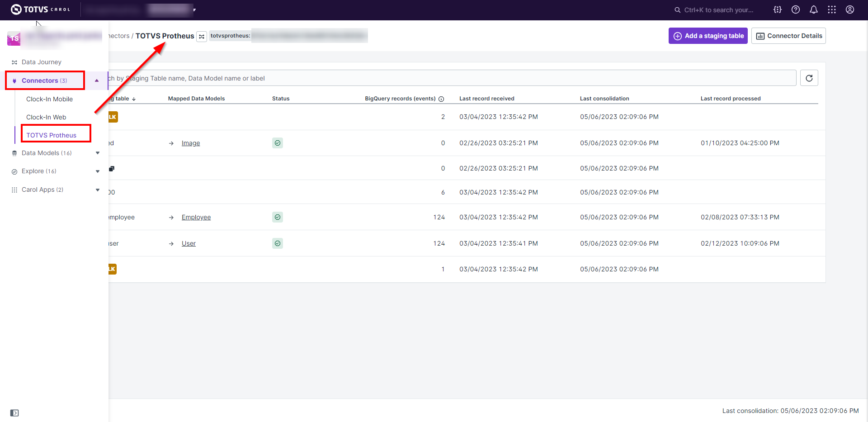Image resolution: width=868 pixels, height=422 pixels.
Task: Collapse the Connectors section arrow
Action: [x=97, y=81]
